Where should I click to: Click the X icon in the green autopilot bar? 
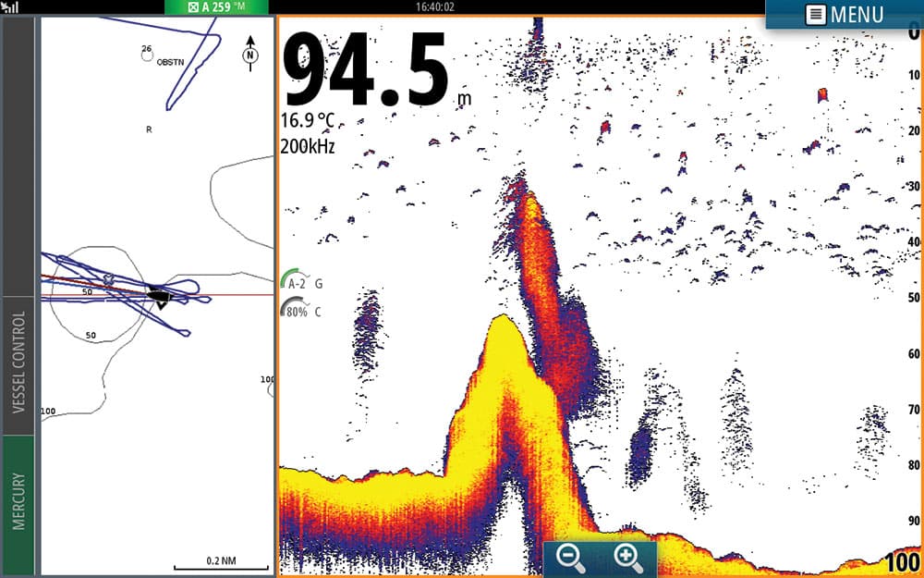(x=194, y=6)
